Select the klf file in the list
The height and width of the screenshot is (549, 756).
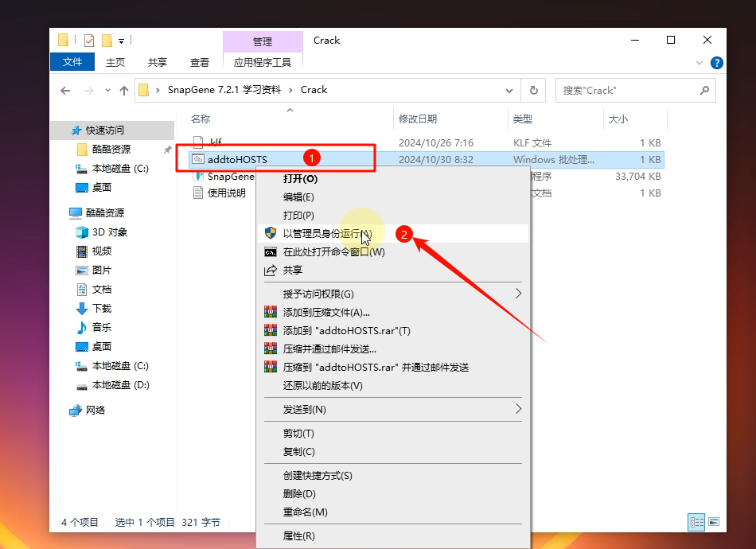tap(215, 142)
